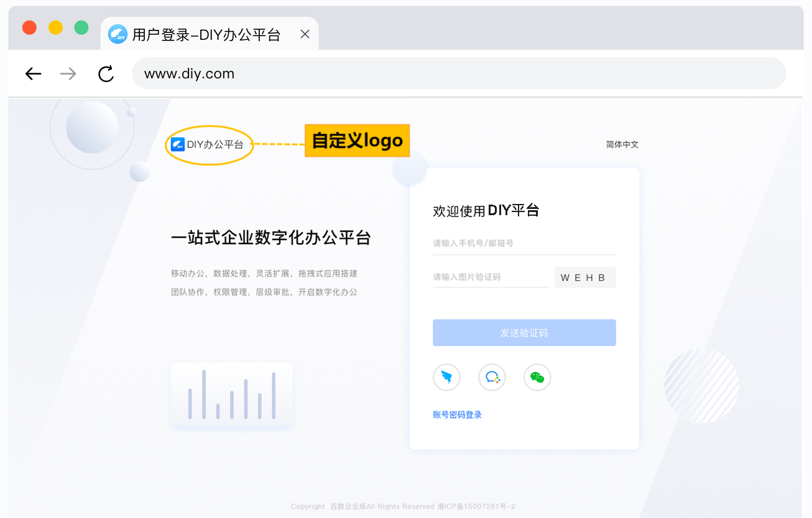
Task: Click the blue DIY办公平台 logo icon
Action: [178, 144]
